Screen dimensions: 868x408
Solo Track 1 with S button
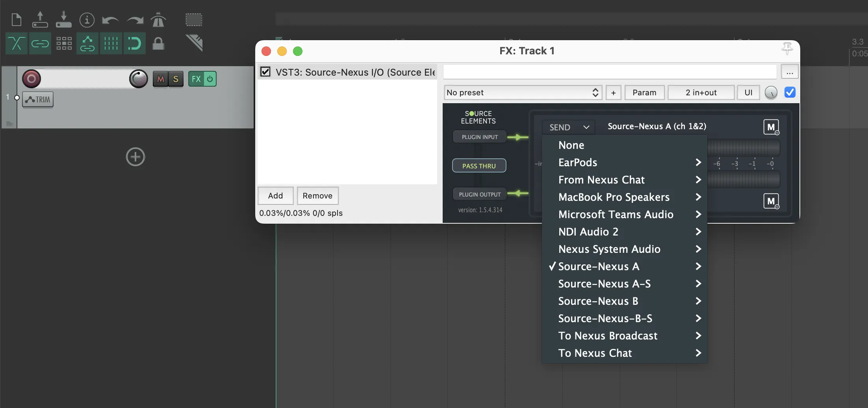(x=176, y=79)
